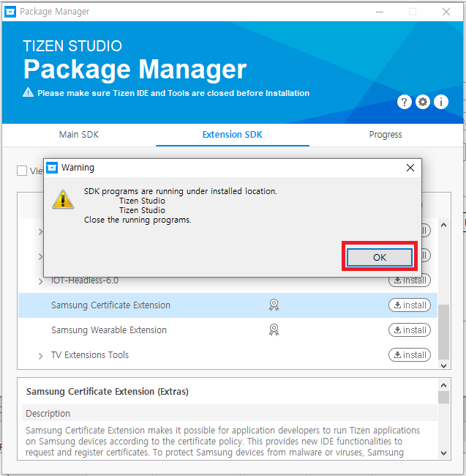466x476 pixels.
Task: Toggle the View checkbox beside the Warning dialog
Action: [22, 171]
